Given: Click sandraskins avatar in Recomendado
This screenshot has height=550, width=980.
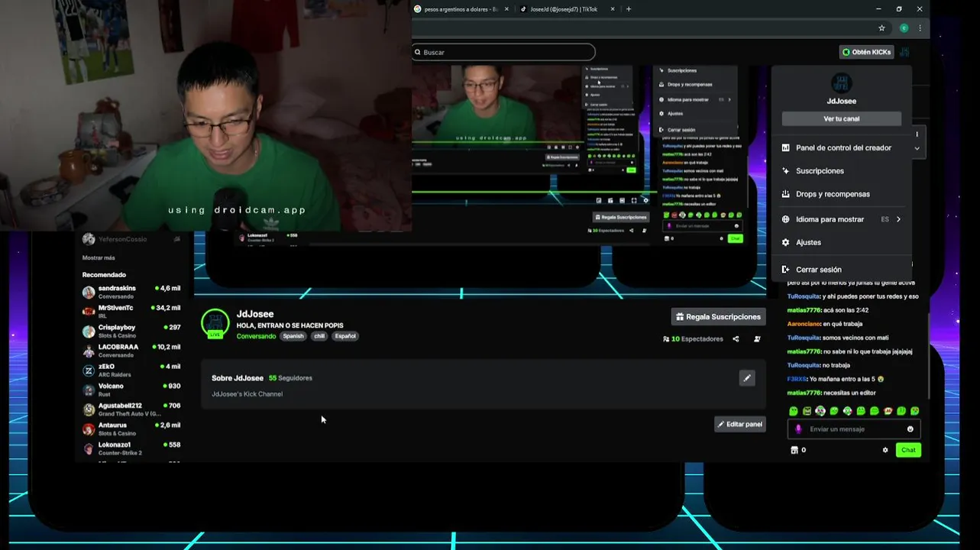Looking at the screenshot, I should click(89, 293).
